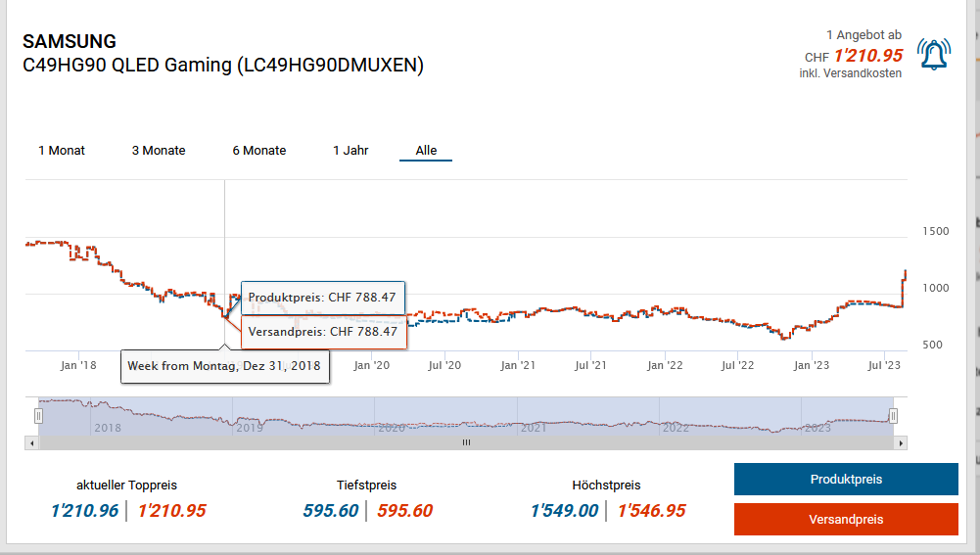Image resolution: width=980 pixels, height=555 pixels.
Task: Click the 2018 label in navigator
Action: pyautogui.click(x=108, y=428)
